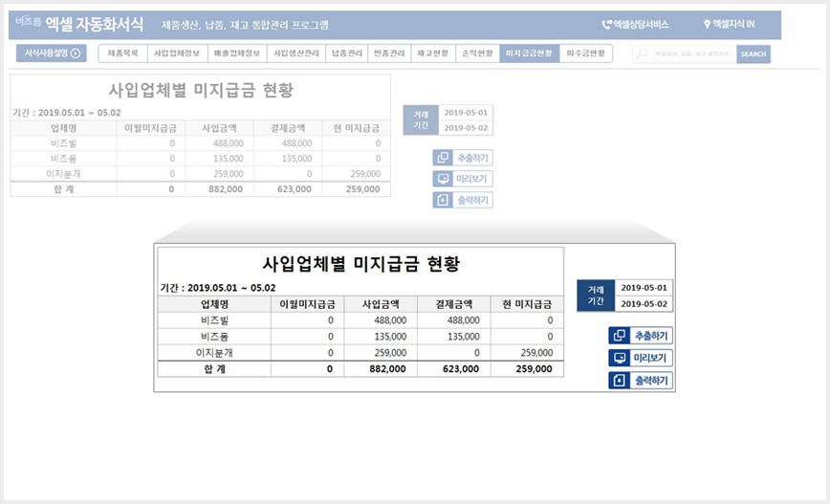Click the 사입금액 header in the enlarged table
The width and height of the screenshot is (830, 504).
(381, 304)
